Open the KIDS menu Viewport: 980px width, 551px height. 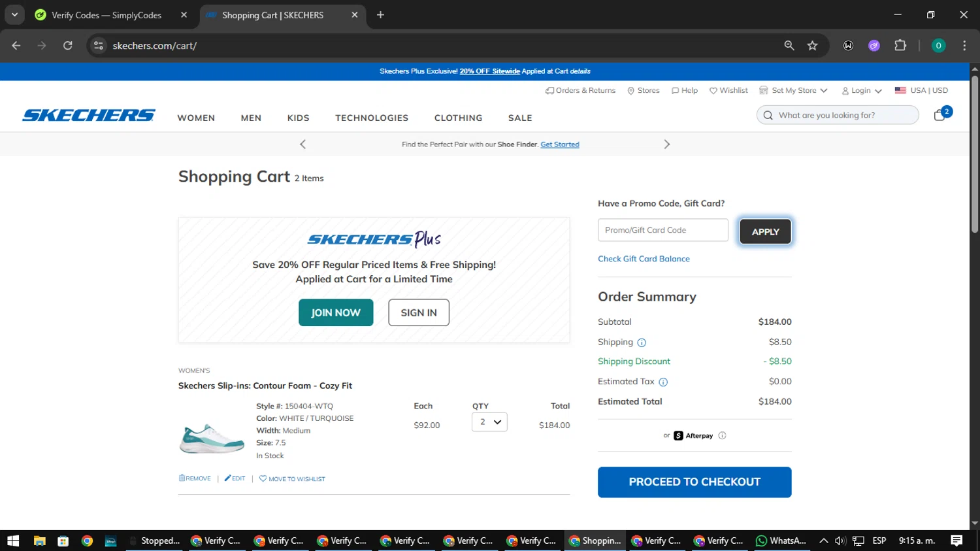298,118
